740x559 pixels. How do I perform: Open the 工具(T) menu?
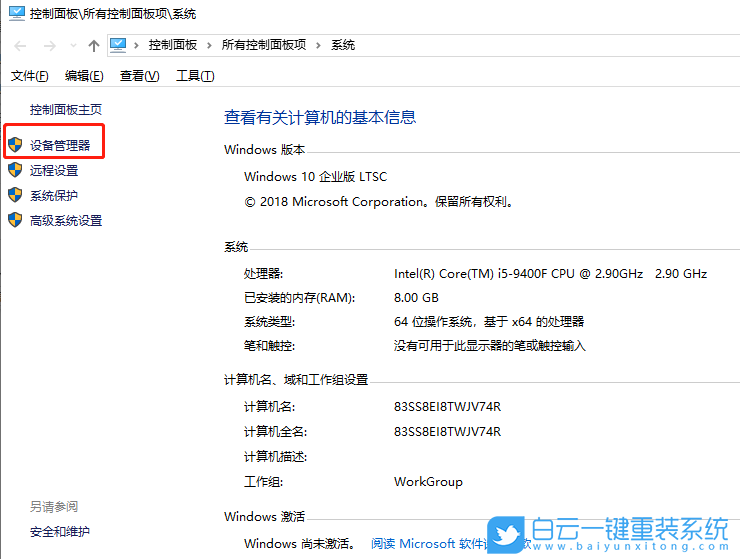click(195, 76)
